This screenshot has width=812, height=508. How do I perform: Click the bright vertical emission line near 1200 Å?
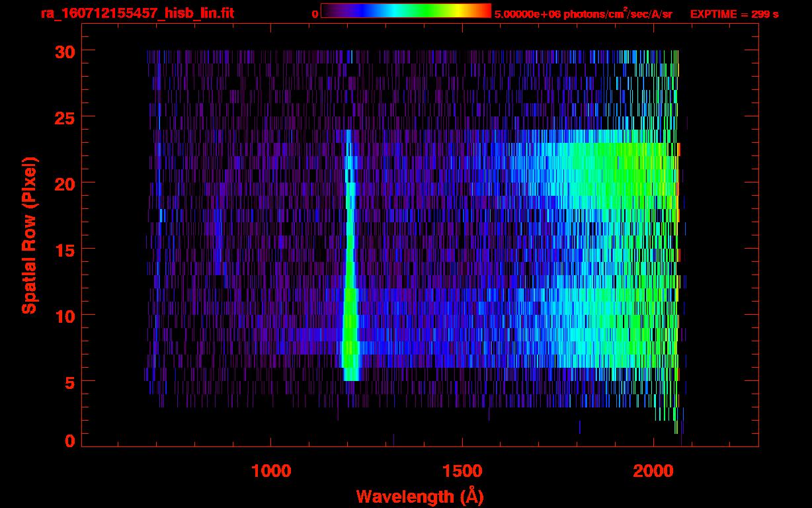click(350, 265)
